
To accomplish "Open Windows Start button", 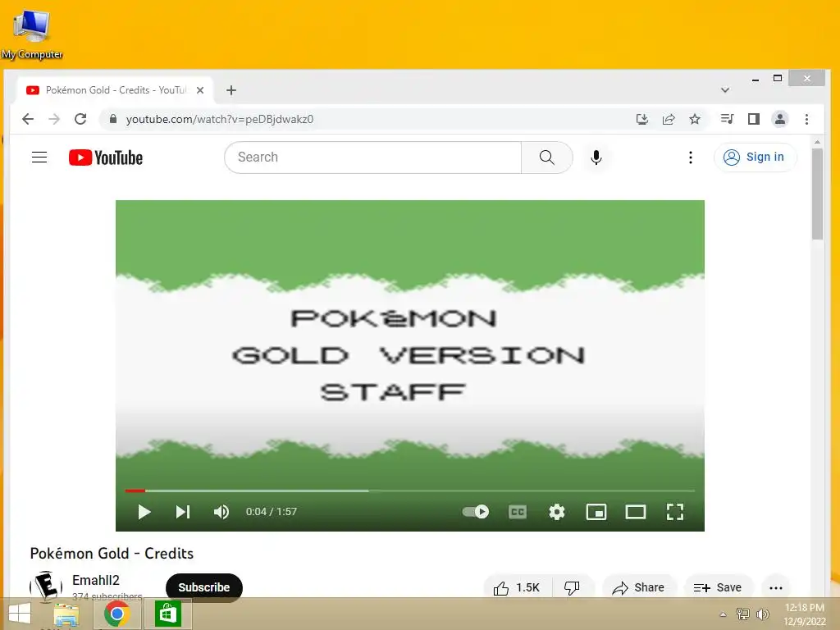I will coord(20,614).
